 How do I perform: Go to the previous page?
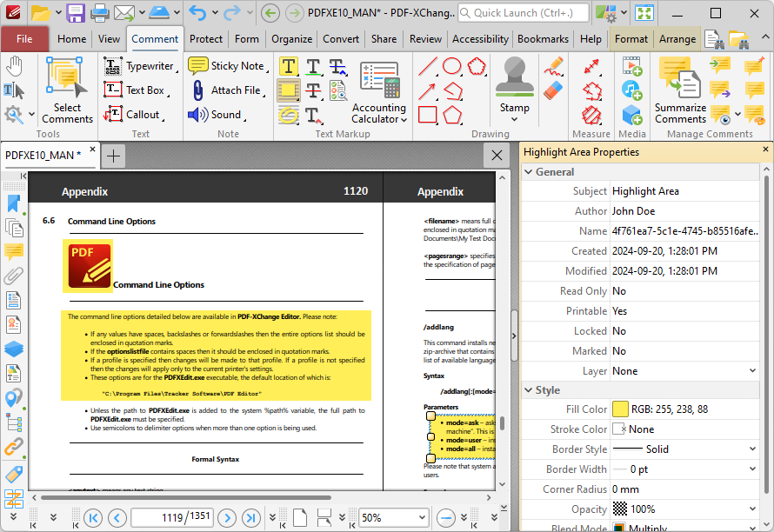coord(117,518)
